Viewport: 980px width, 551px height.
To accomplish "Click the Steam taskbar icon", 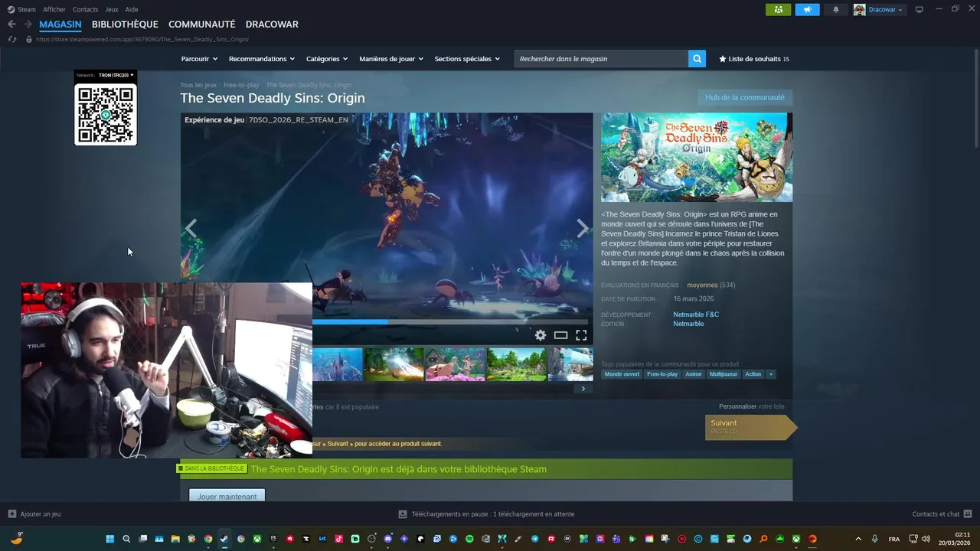I will point(224,539).
